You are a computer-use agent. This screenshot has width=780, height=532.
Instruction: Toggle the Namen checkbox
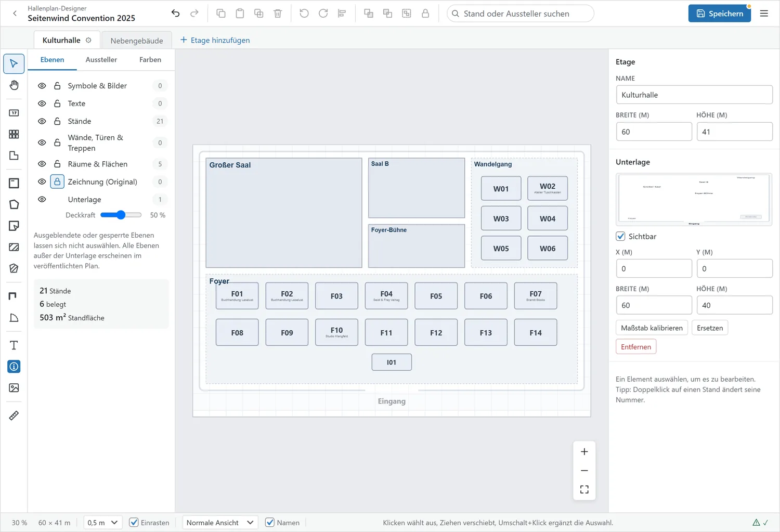(x=269, y=523)
